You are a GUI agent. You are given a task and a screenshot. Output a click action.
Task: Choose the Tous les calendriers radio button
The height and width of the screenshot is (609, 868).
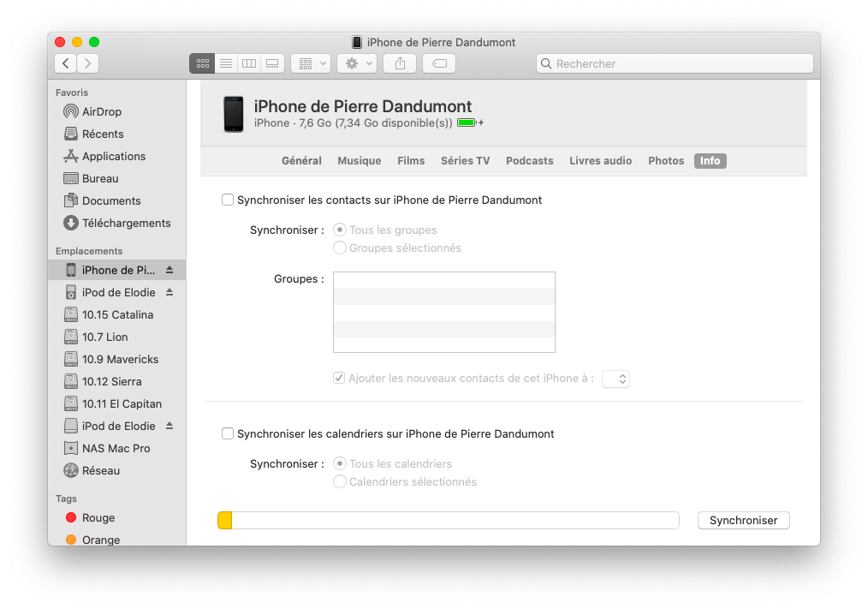tap(339, 463)
